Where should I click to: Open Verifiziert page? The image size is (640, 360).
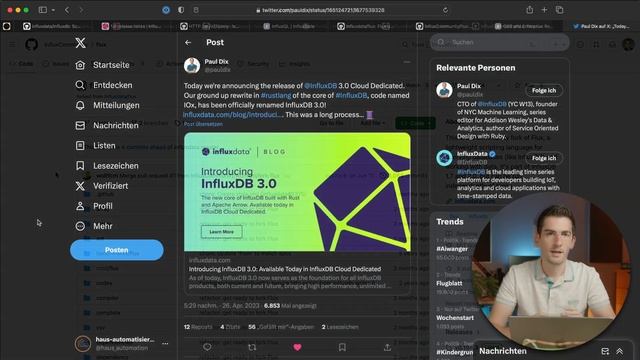102,186
